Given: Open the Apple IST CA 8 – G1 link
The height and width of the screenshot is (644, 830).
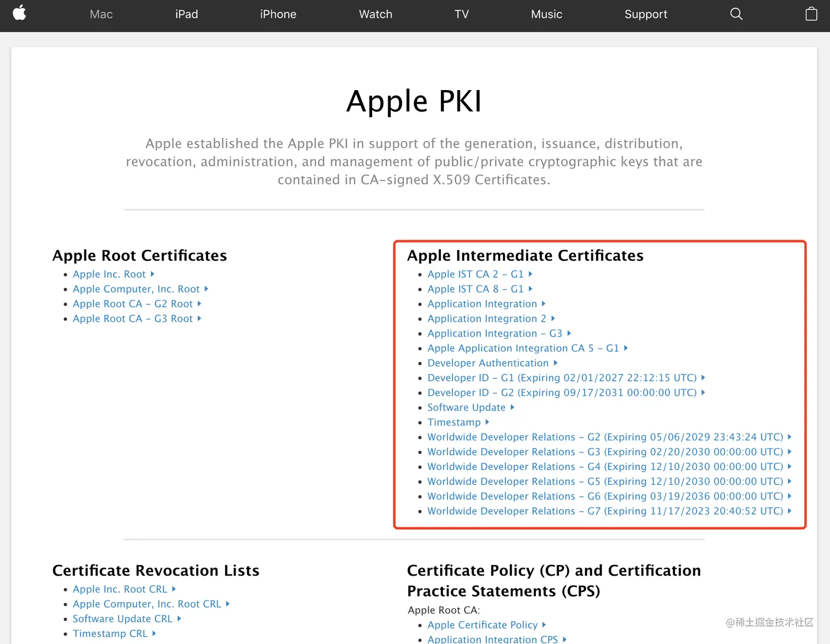Looking at the screenshot, I should tap(475, 289).
